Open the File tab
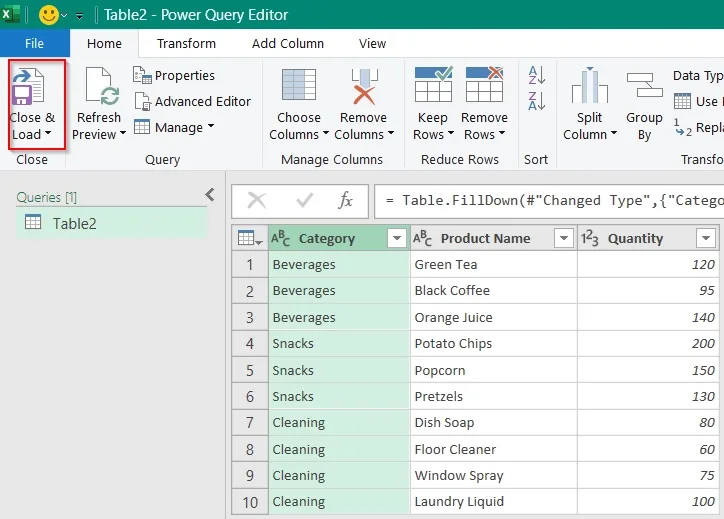The height and width of the screenshot is (519, 724). point(35,43)
